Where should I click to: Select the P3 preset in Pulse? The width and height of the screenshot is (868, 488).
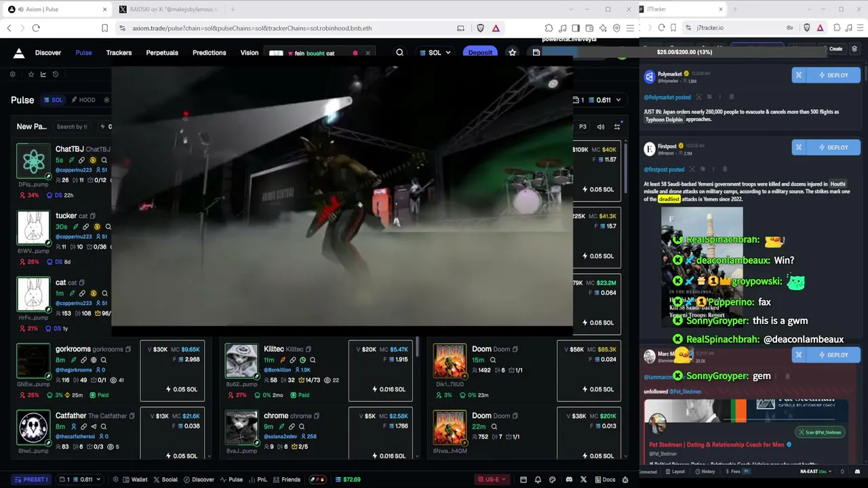pos(583,127)
